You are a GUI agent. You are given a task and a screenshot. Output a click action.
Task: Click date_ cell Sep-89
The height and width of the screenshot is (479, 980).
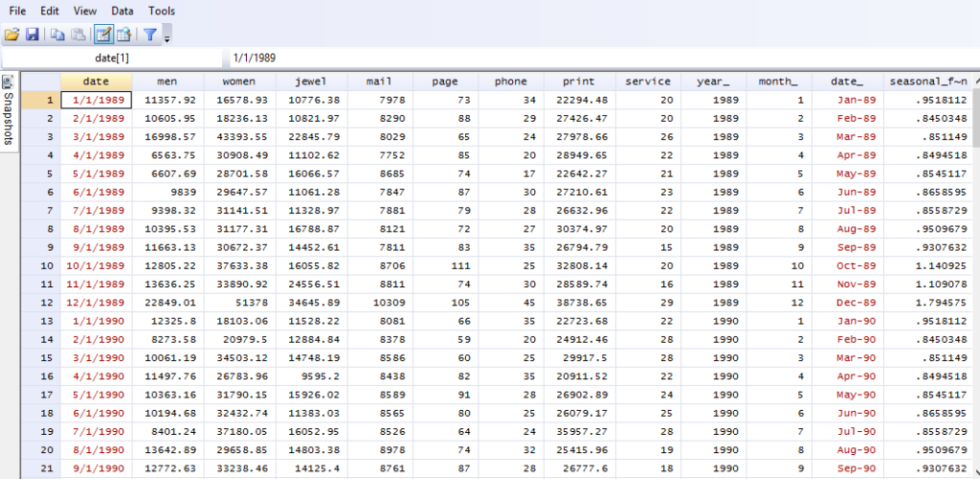pyautogui.click(x=848, y=247)
